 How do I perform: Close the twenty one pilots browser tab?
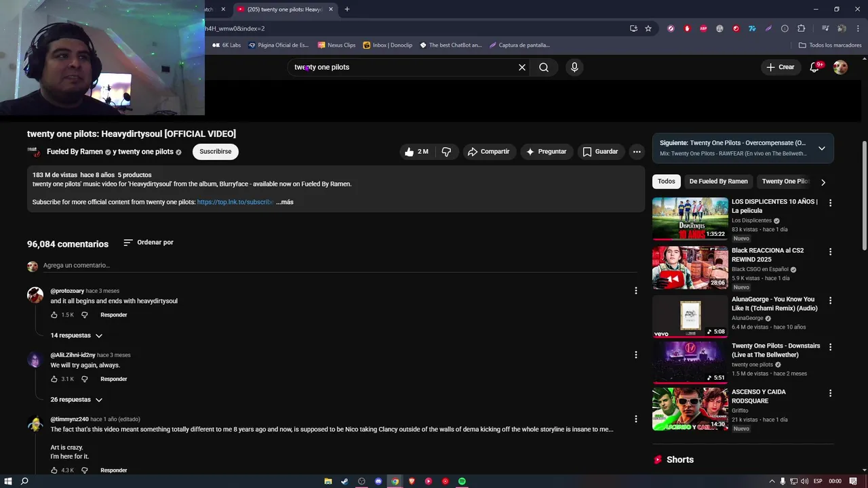click(331, 9)
